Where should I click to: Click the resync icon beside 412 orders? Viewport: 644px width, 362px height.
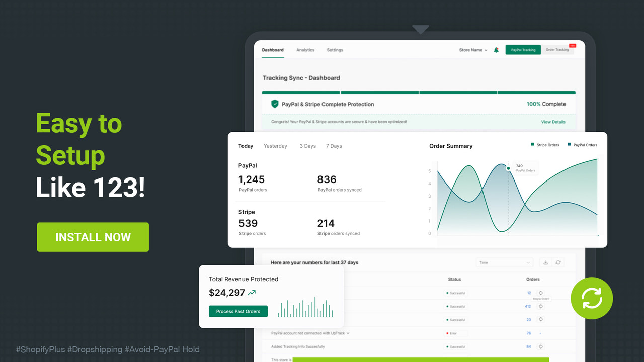pos(541,306)
